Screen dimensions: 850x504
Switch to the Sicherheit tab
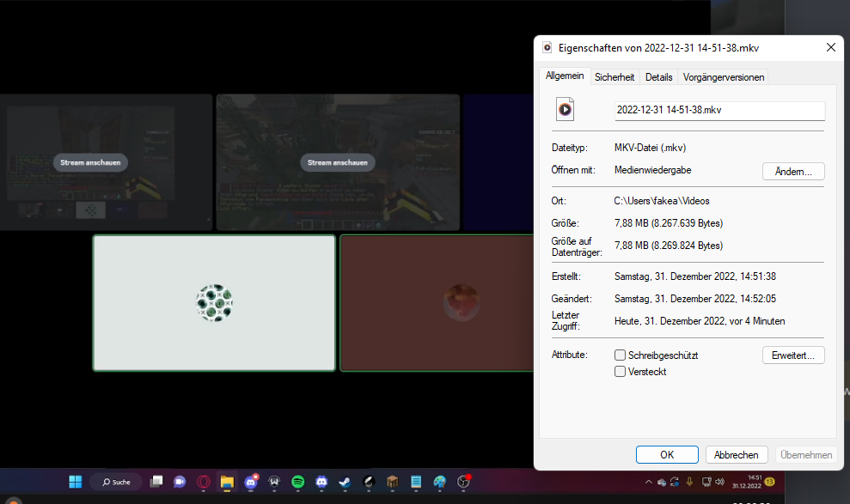[x=615, y=77]
